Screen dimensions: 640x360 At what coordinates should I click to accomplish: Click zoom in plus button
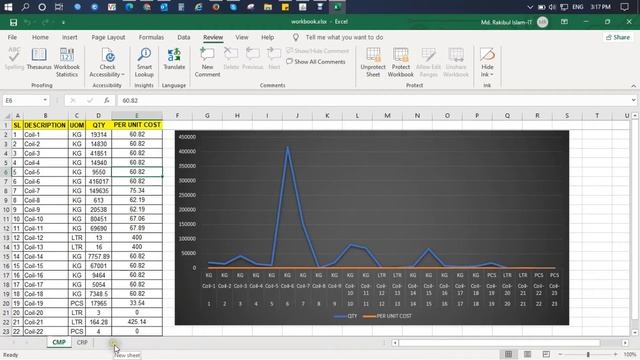click(615, 354)
